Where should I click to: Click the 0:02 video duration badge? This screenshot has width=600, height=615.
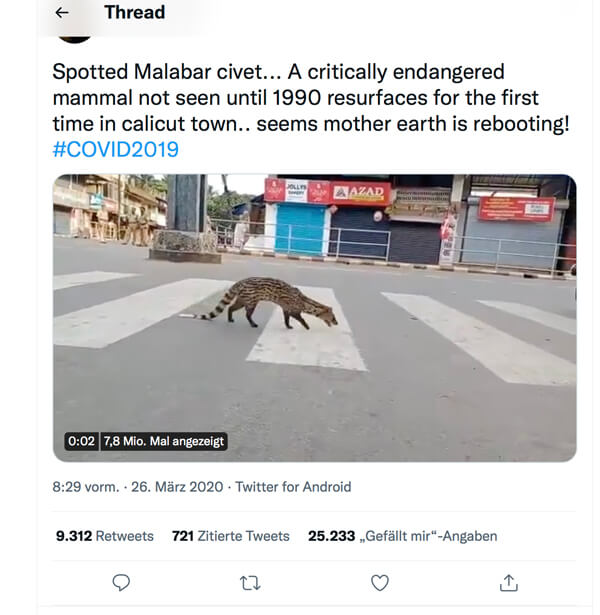(x=80, y=441)
